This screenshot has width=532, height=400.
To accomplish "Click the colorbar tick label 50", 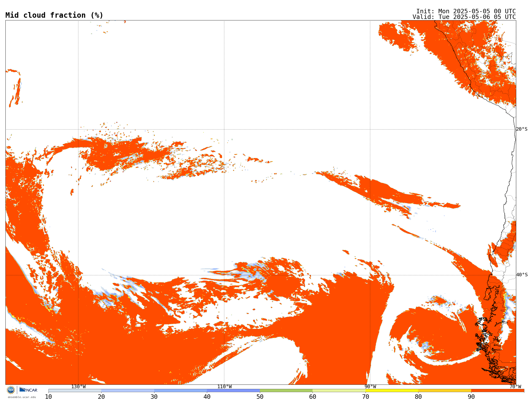I will 260,397.
